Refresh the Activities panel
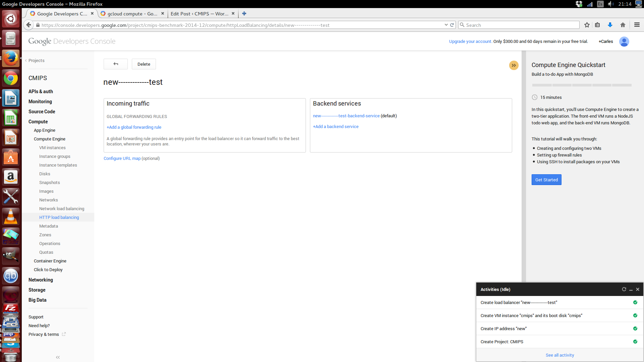Screen dimensions: 644x362 tap(624, 289)
